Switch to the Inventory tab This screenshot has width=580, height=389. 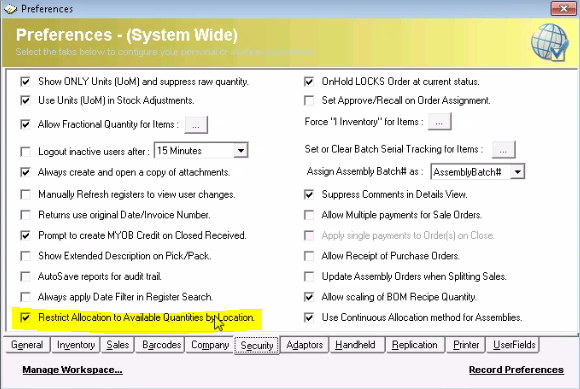(x=76, y=345)
